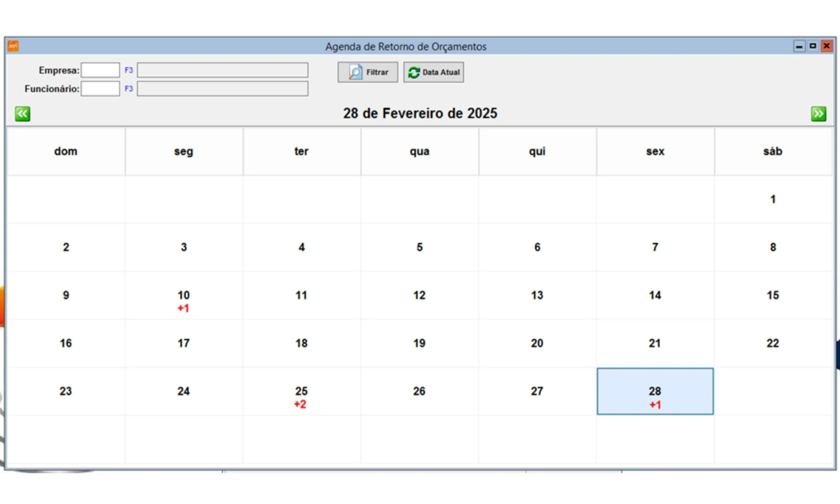The height and width of the screenshot is (504, 840).
Task: Click the Filtrar magnifier button
Action: click(x=367, y=72)
